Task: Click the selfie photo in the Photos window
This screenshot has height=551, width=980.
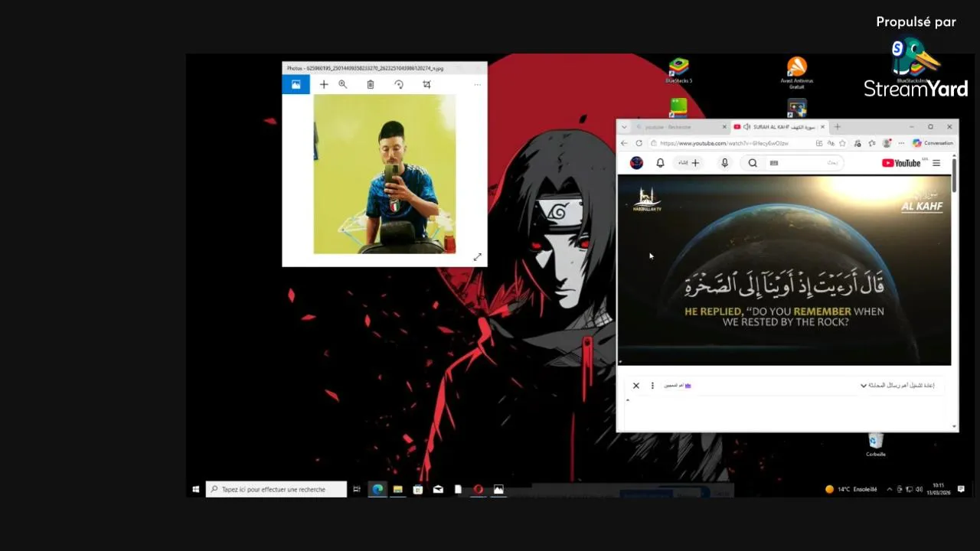Action: tap(384, 174)
